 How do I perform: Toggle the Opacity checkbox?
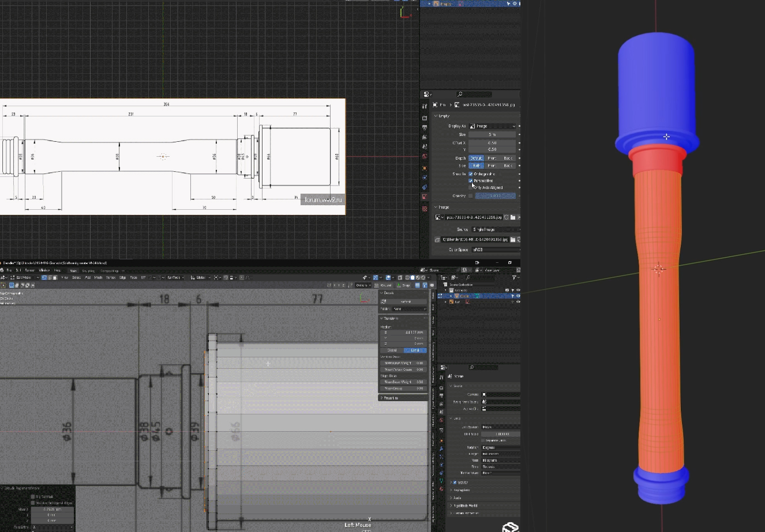click(x=471, y=195)
